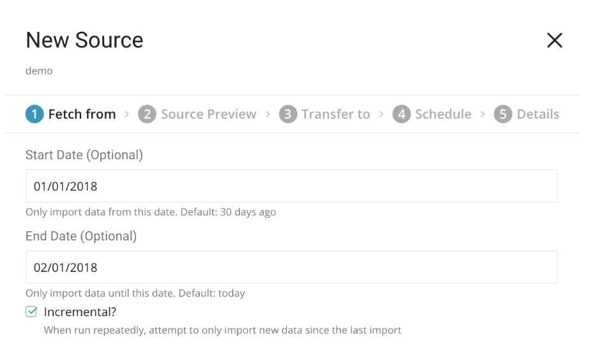
Task: Open the Schedule step
Action: coord(443,114)
